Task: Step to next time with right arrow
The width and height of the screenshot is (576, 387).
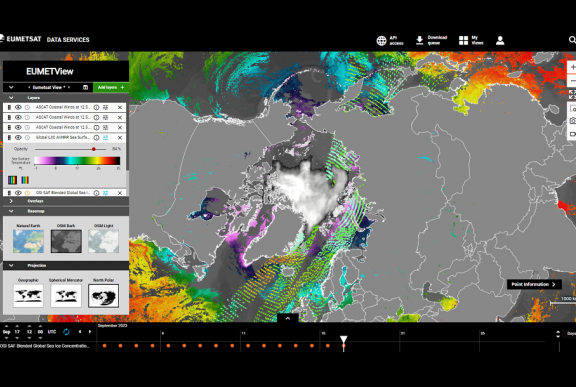Action: [x=90, y=332]
